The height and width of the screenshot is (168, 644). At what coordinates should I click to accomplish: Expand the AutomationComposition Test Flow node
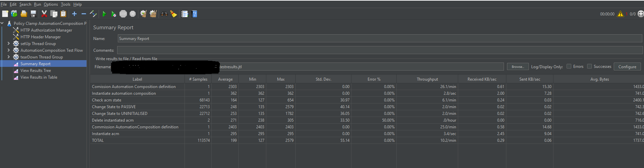point(9,50)
